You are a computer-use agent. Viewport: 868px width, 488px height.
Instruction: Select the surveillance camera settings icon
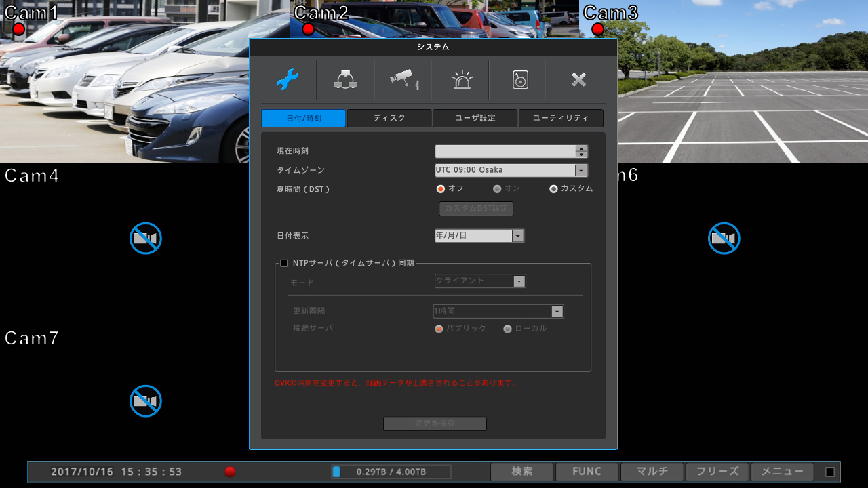pyautogui.click(x=404, y=80)
